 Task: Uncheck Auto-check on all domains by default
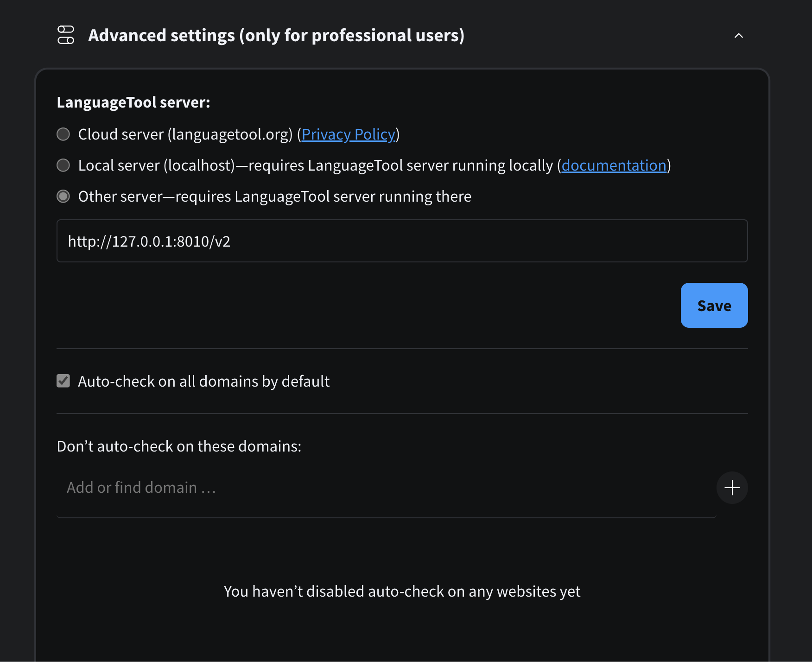63,381
